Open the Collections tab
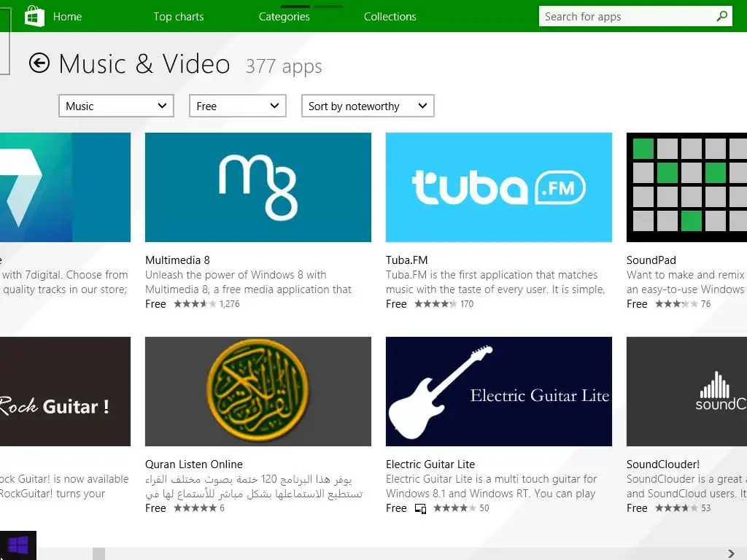The width and height of the screenshot is (747, 560). [x=390, y=17]
